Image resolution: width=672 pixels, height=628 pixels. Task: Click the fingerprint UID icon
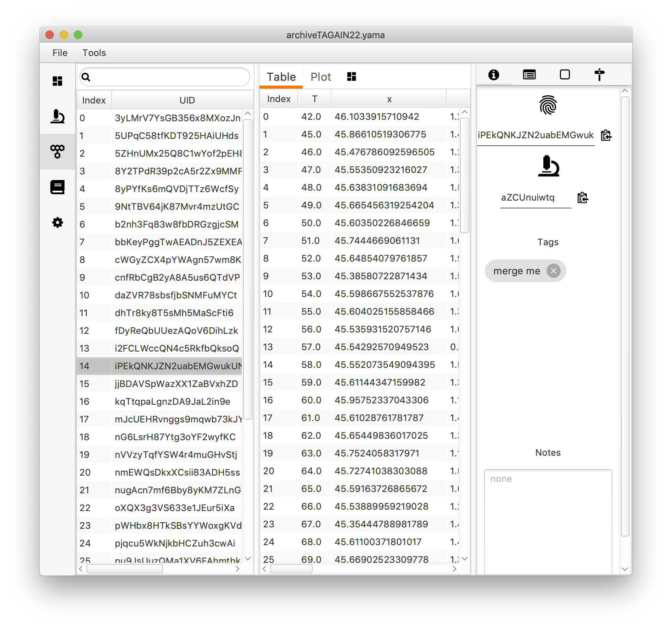tap(548, 105)
